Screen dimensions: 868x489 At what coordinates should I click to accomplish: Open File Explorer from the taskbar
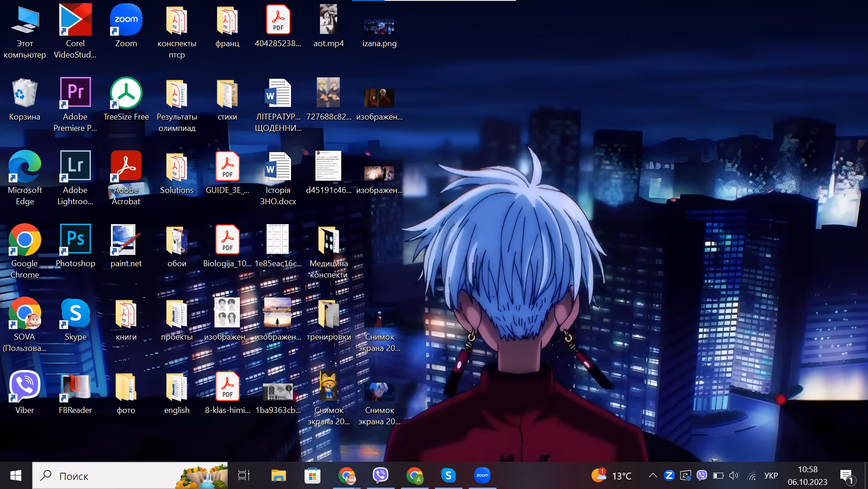tap(278, 475)
